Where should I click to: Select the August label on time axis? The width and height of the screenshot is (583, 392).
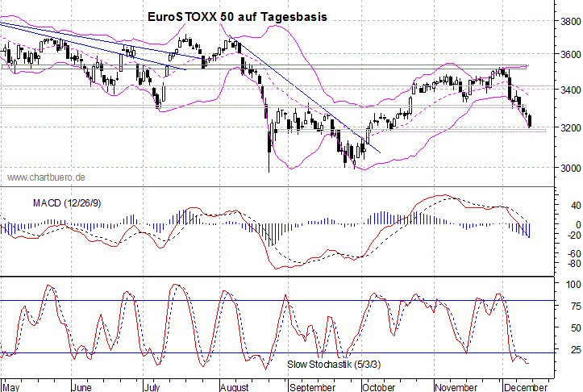click(x=235, y=387)
